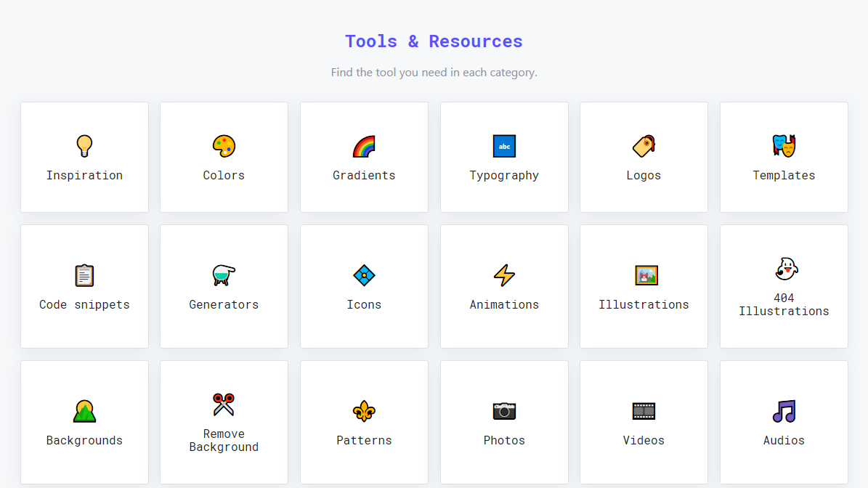Click the 'Find the tool you need' subtitle

[x=434, y=73]
